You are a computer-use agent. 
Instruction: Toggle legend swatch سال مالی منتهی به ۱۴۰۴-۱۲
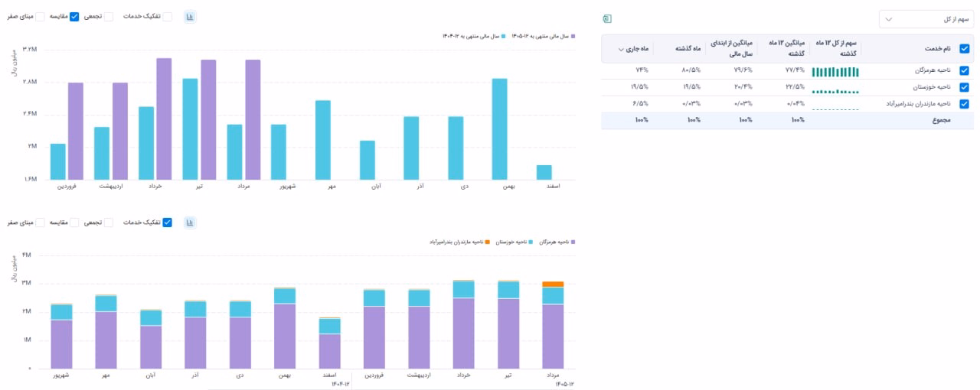coord(504,36)
